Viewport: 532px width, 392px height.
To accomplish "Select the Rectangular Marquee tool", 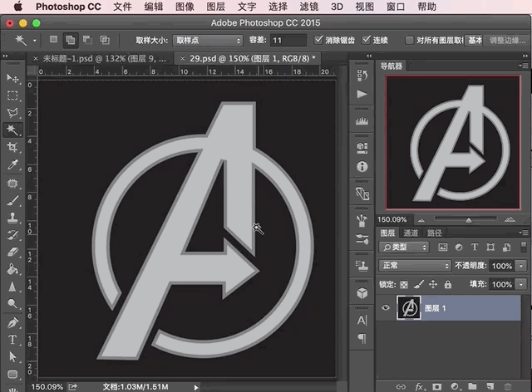I will (12, 95).
